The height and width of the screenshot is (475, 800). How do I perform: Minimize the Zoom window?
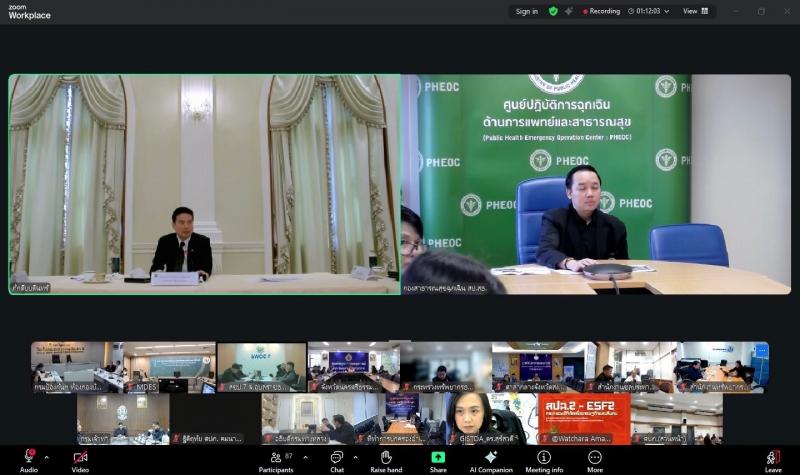735,11
